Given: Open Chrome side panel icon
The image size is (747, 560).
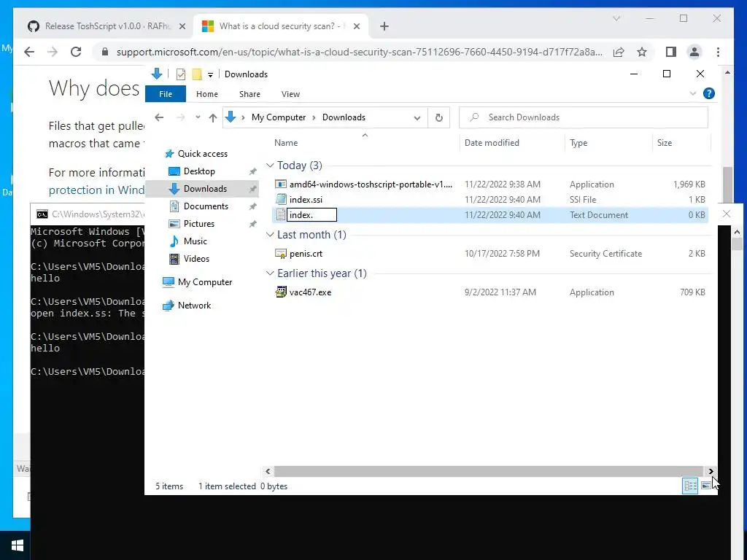Looking at the screenshot, I should point(671,52).
